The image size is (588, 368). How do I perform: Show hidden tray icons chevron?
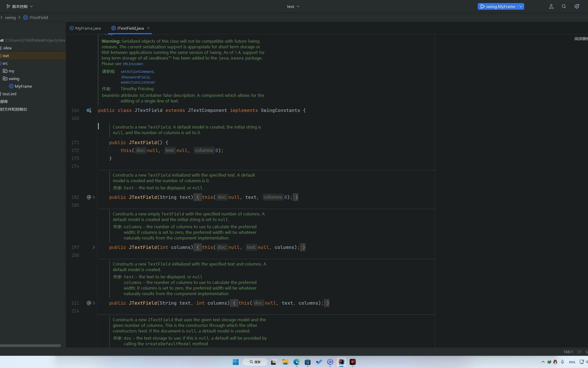click(543, 362)
